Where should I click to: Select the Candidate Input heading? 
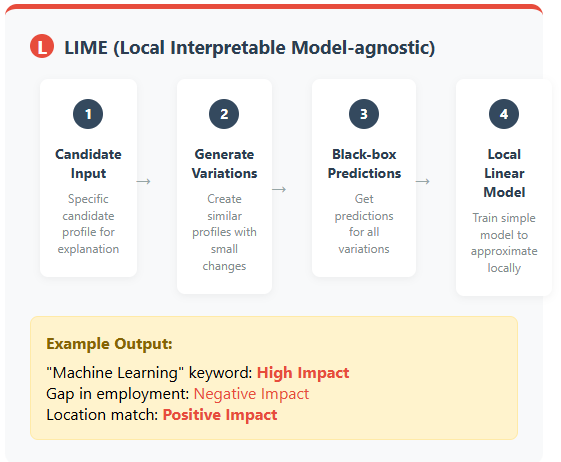tap(88, 164)
